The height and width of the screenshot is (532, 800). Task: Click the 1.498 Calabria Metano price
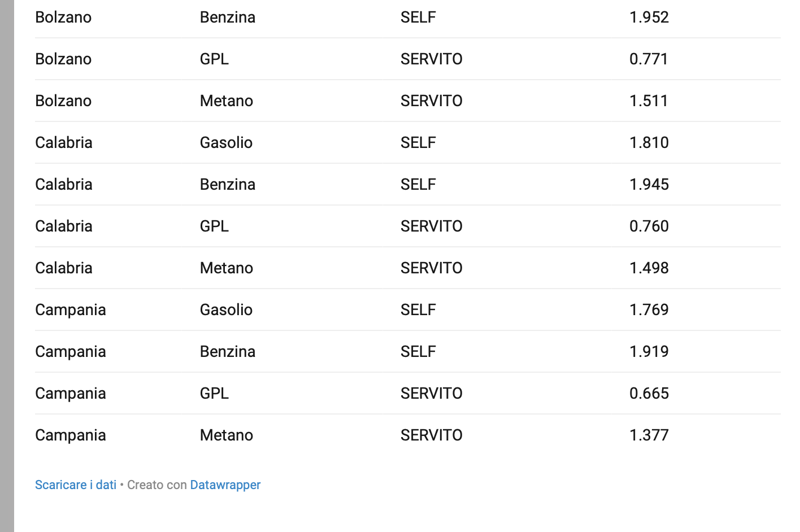click(x=649, y=268)
